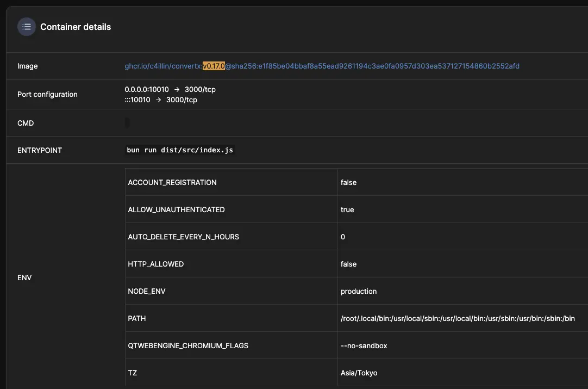Select the ENTRYPOINT row label
Viewport: 588px width, 389px height.
pos(39,150)
